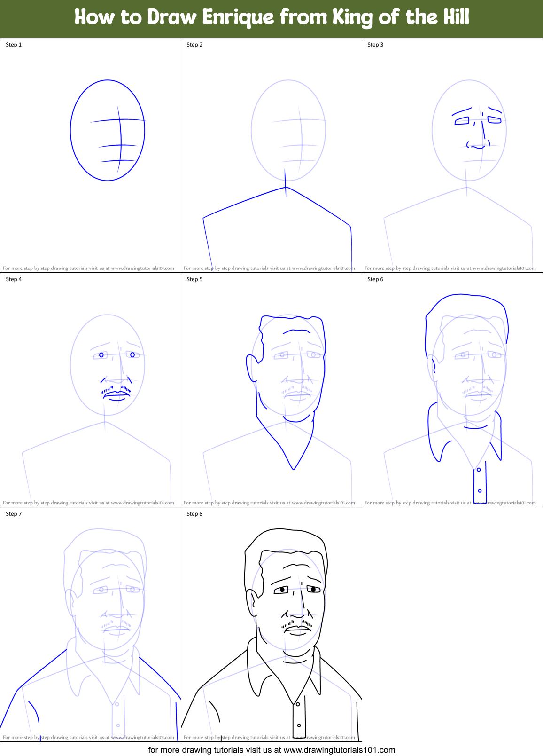Viewport: 543px width, 756px height.
Task: Click the bottom footer text with www.drawingtutorials101.com
Action: [x=271, y=750]
